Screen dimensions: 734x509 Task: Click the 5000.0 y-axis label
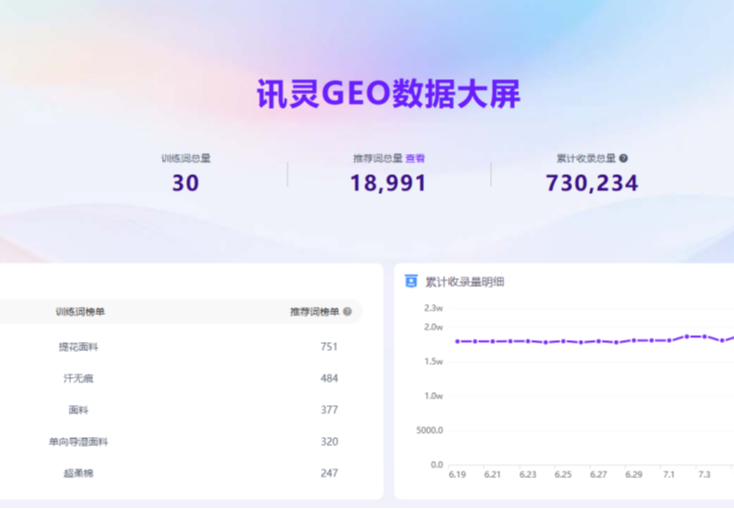(429, 430)
